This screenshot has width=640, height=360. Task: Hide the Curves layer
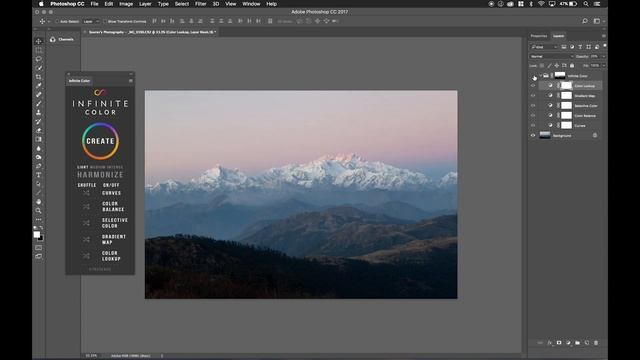tap(533, 125)
